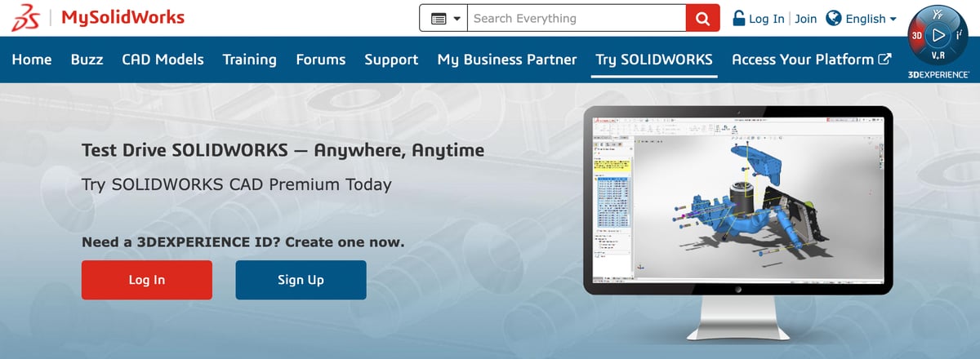
Task: Open the CAD Models menu item
Action: pos(163,60)
